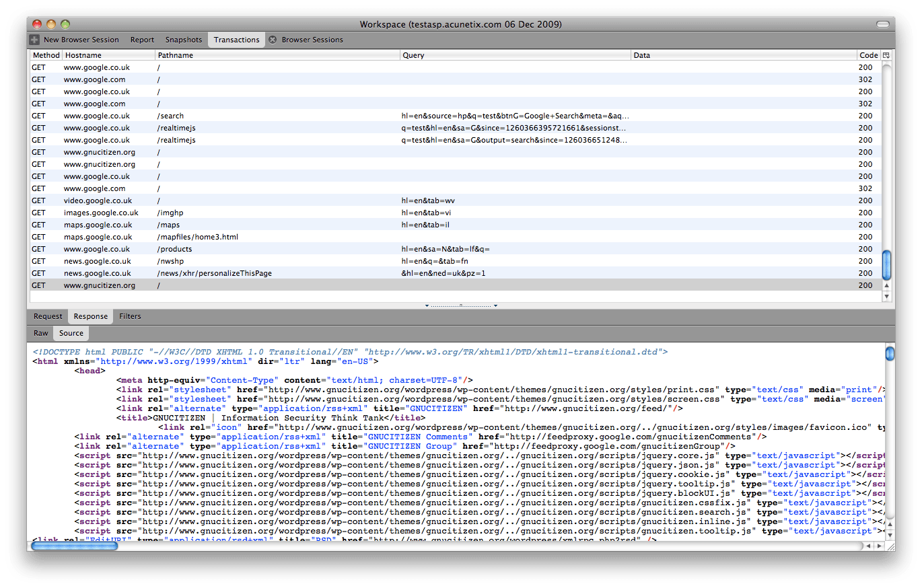This screenshot has height=588, width=922.
Task: Click the window resize grip in the corner
Action: pos(890,546)
